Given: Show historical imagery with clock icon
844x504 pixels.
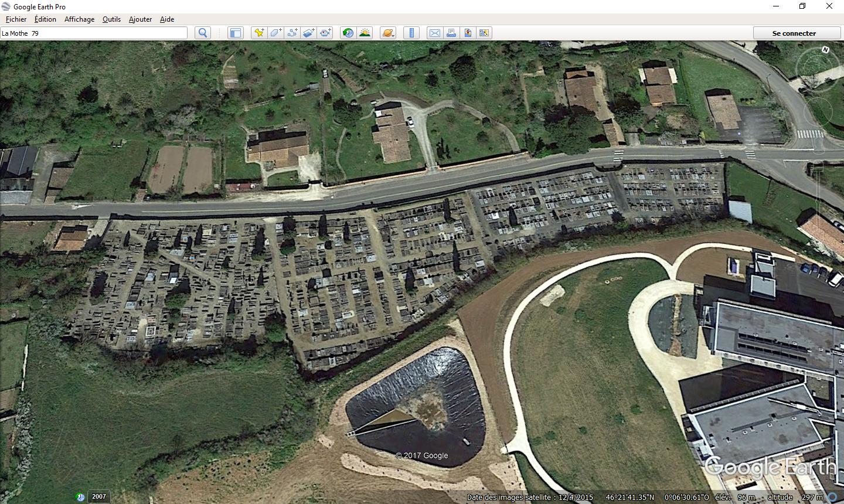Looking at the screenshot, I should coord(348,33).
